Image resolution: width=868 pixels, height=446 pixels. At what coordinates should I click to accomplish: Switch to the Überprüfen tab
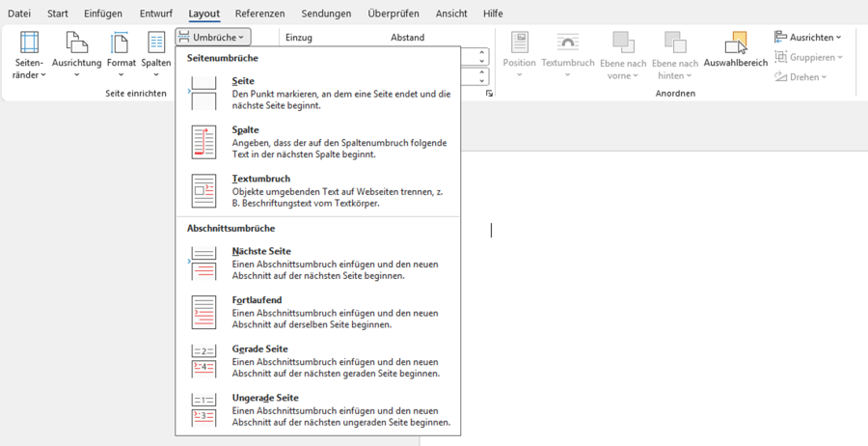coord(393,14)
